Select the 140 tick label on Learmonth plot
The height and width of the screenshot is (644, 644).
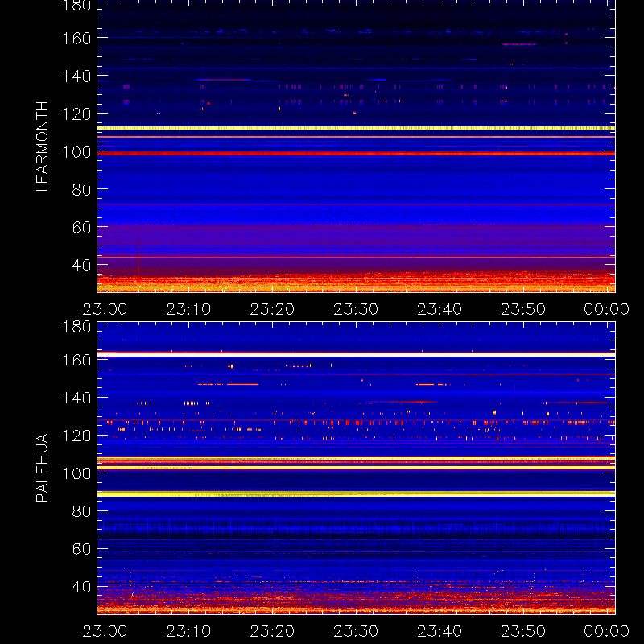coord(76,76)
